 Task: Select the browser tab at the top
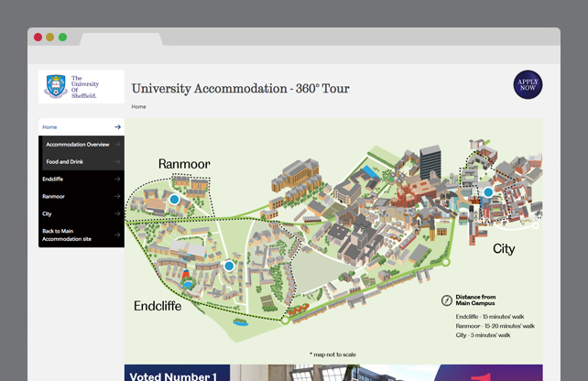[121, 38]
